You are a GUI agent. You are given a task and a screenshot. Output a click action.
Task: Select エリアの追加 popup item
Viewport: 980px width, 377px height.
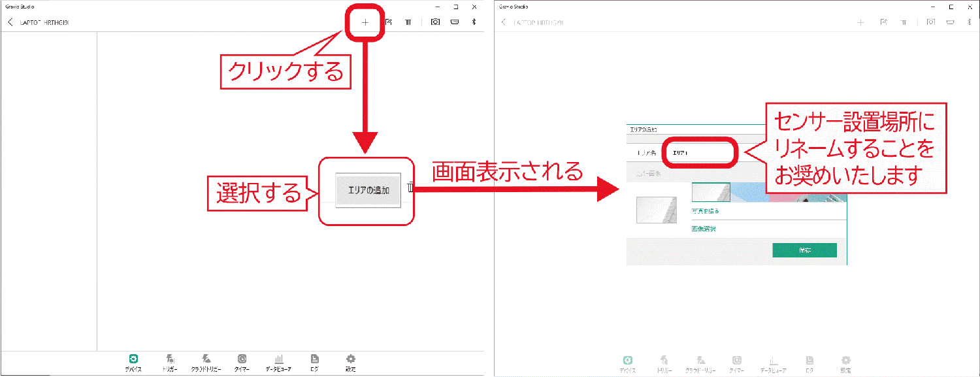coord(368,191)
